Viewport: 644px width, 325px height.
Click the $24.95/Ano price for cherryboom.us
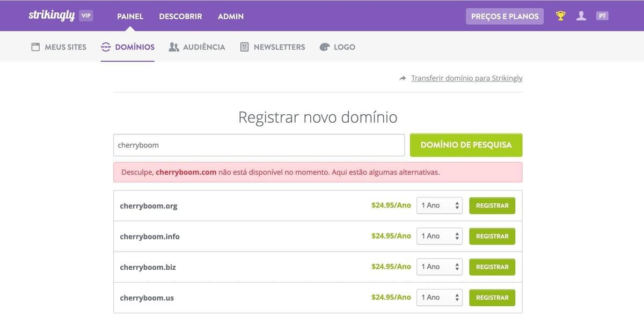coord(391,297)
